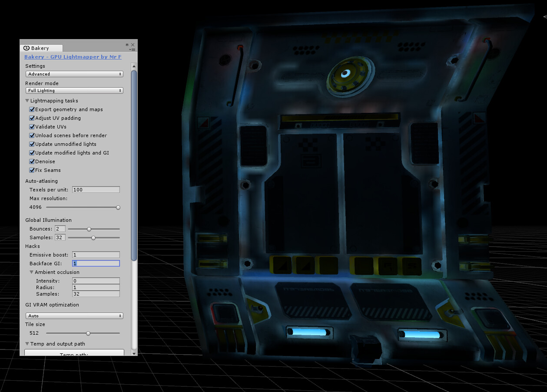Screen dimensions: 547x392
Task: Collapse the Temp and output path section
Action: pos(27,343)
